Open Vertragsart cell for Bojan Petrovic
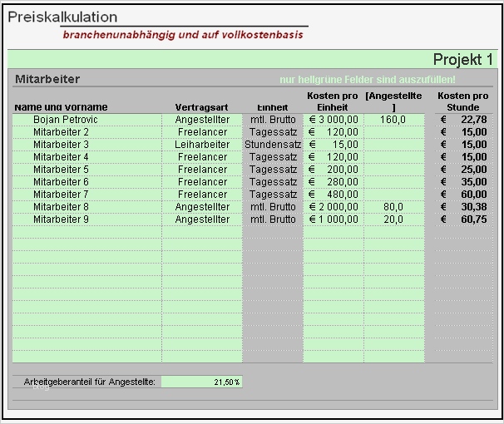Image resolution: width=504 pixels, height=424 pixels. pos(202,120)
